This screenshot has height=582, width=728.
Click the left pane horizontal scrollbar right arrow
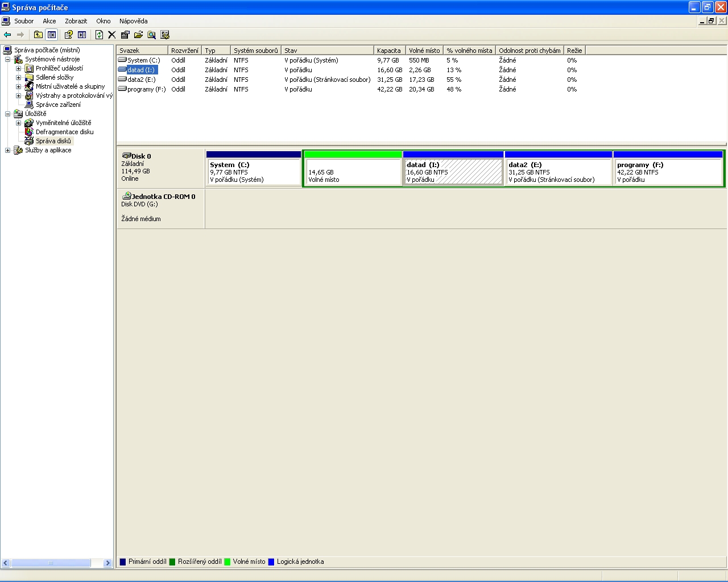click(107, 563)
